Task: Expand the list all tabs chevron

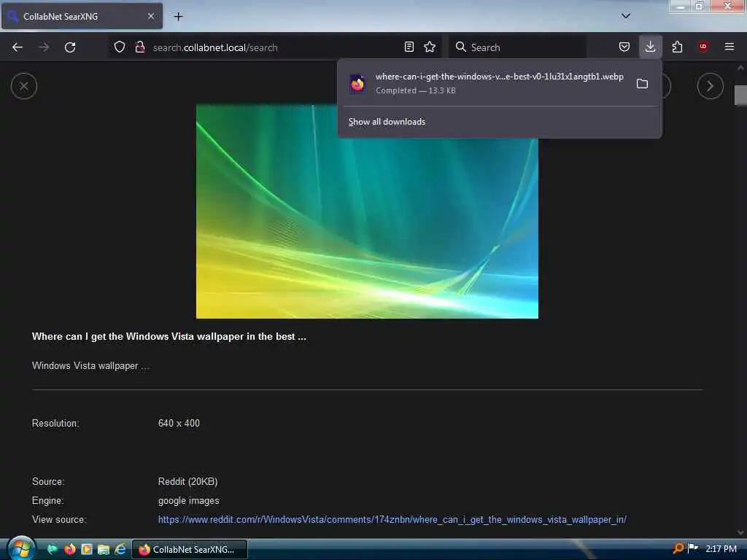Action: click(x=626, y=16)
